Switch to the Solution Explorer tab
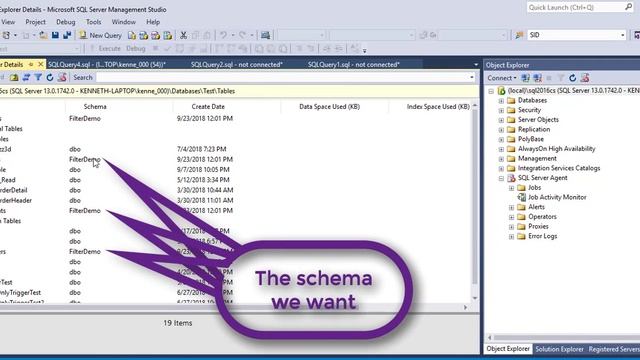640x360 pixels. [559, 349]
